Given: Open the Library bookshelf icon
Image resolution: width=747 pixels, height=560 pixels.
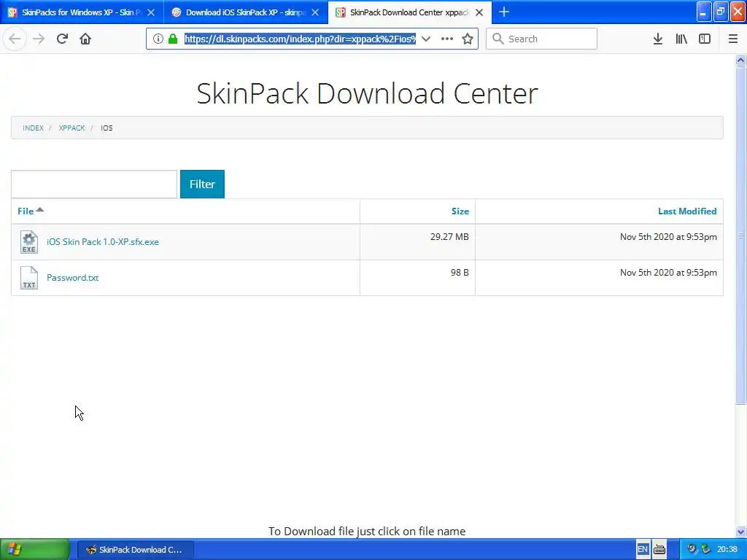Looking at the screenshot, I should [x=681, y=39].
